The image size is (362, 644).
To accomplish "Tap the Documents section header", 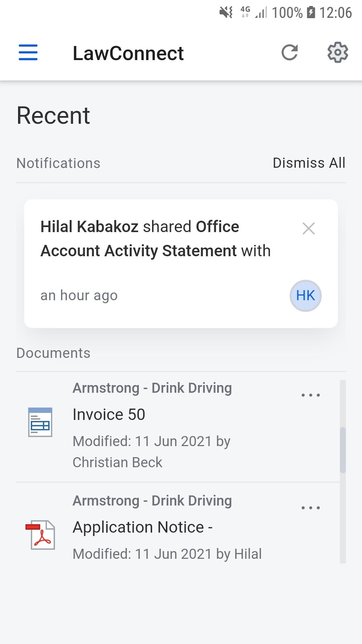I will (x=54, y=353).
